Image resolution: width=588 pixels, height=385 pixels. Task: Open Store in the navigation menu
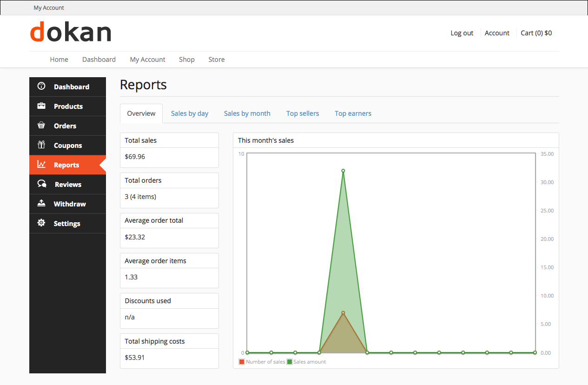tap(217, 60)
